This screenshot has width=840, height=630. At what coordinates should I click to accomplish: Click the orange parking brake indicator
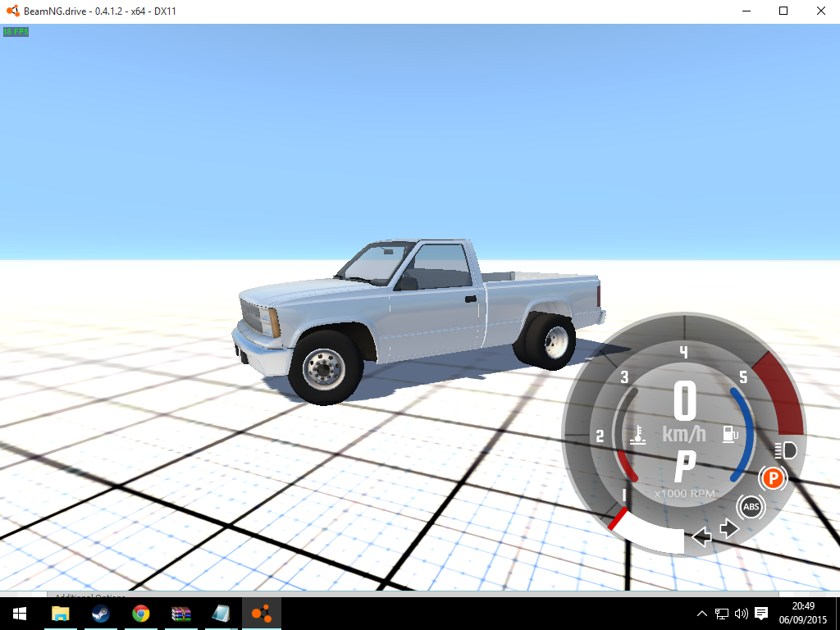(x=773, y=478)
